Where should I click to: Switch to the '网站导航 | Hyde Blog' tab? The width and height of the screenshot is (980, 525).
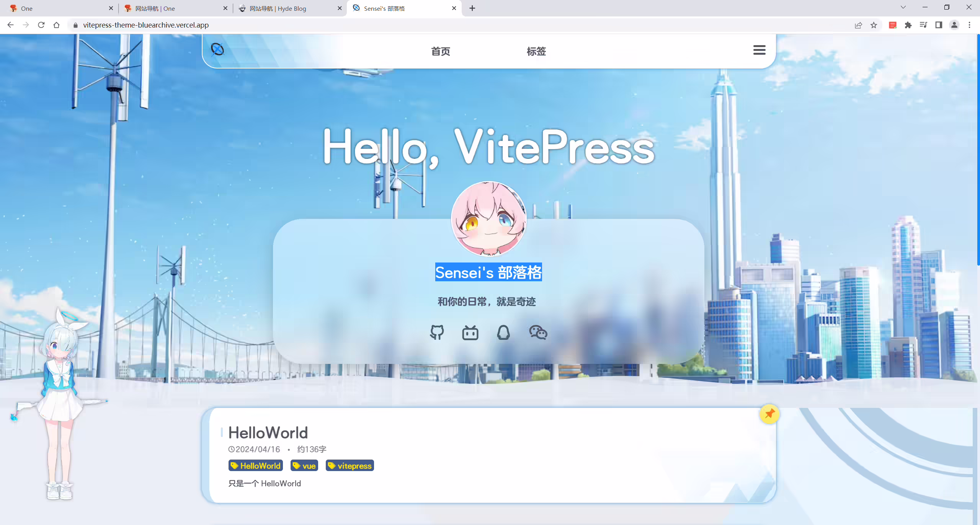coord(290,8)
